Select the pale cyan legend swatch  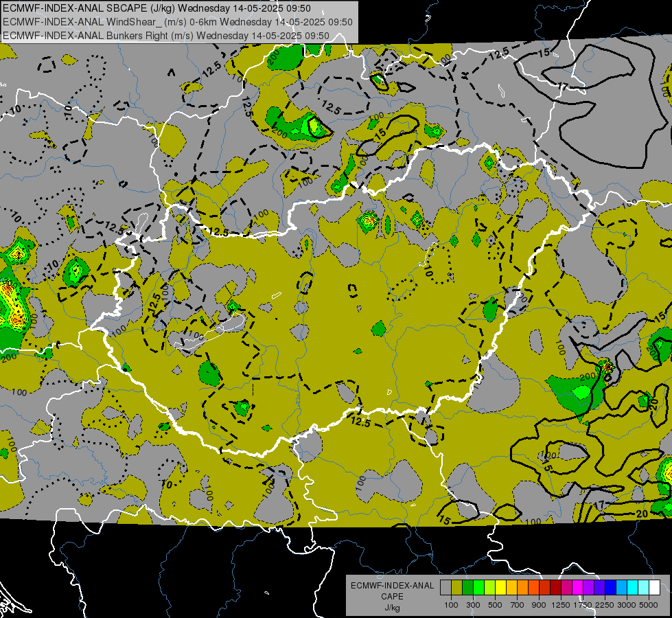(x=644, y=588)
